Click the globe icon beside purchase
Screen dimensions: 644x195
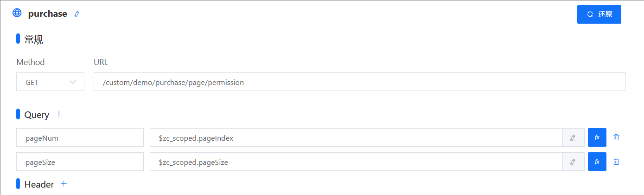point(17,13)
